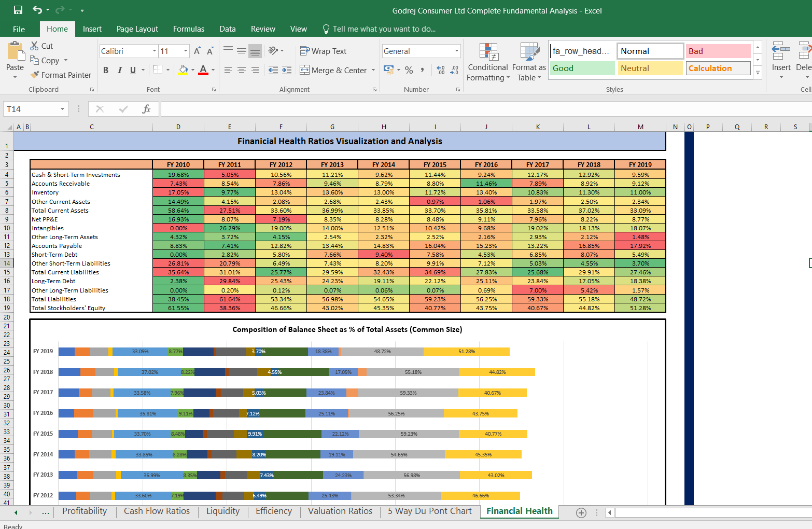
Task: Apply Comma Style format
Action: 423,70
